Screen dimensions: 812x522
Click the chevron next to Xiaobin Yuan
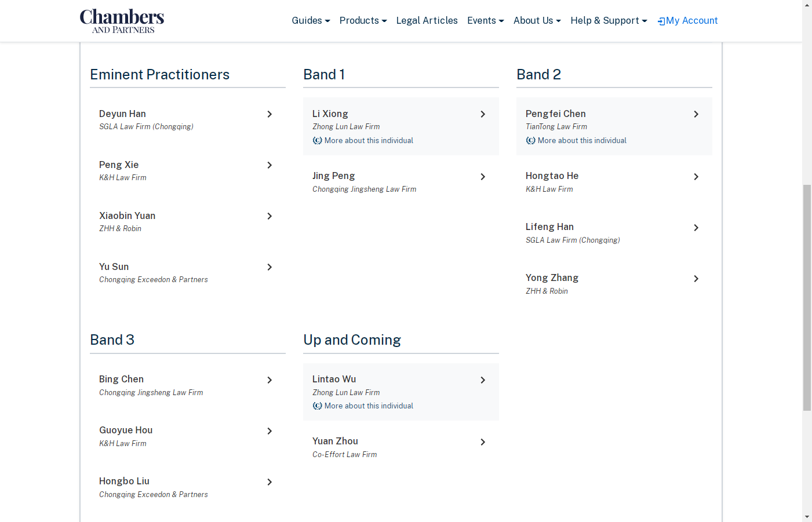(270, 216)
